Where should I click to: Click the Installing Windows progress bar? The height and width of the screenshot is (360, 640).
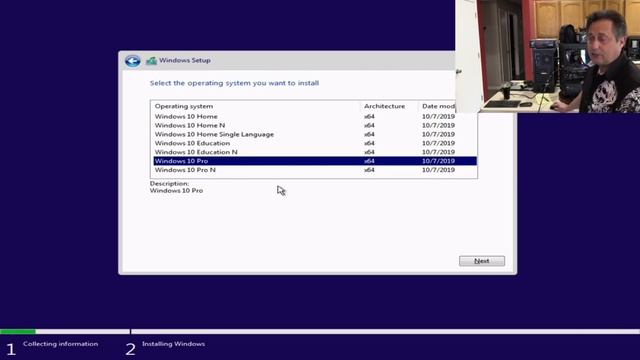tap(385, 331)
